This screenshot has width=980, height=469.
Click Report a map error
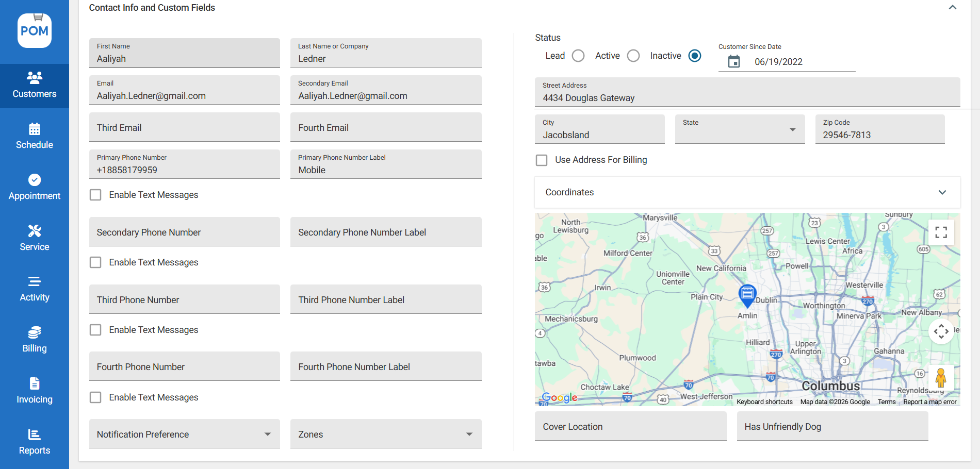(929, 401)
